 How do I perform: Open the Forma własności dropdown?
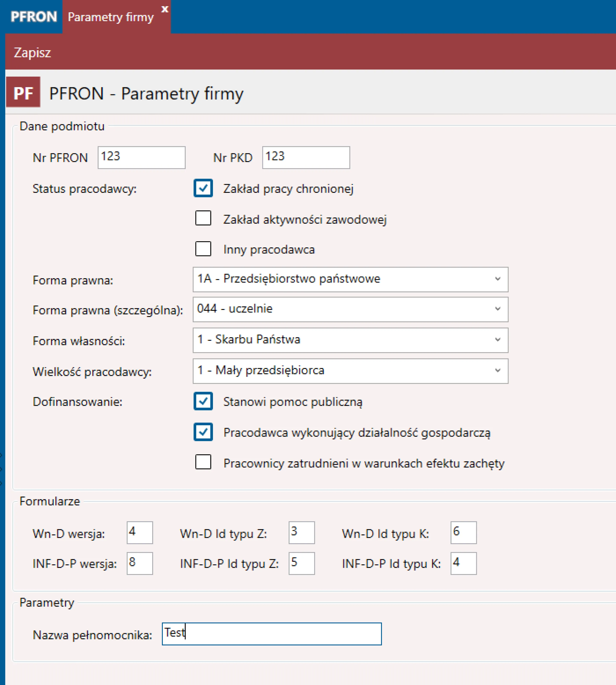[350, 340]
